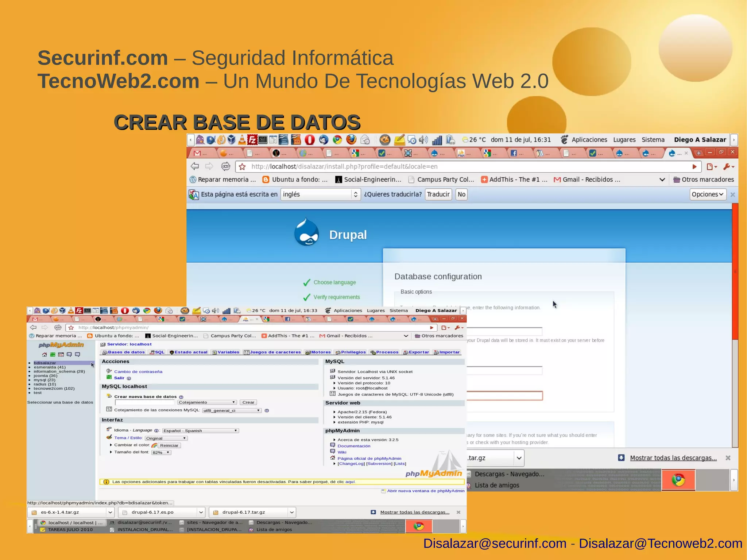Click the Drupal logo on the install page
Viewport: 747px width, 560px height.
click(306, 232)
